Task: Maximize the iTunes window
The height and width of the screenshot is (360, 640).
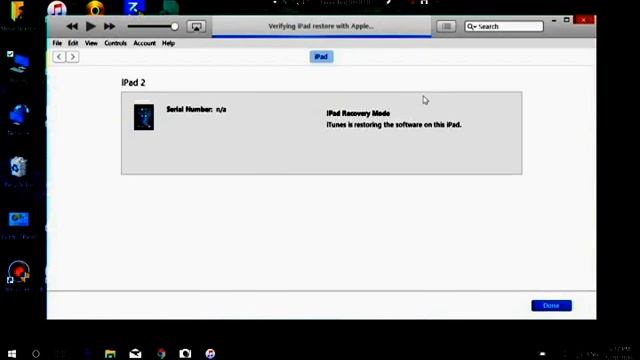Action: coord(567,20)
